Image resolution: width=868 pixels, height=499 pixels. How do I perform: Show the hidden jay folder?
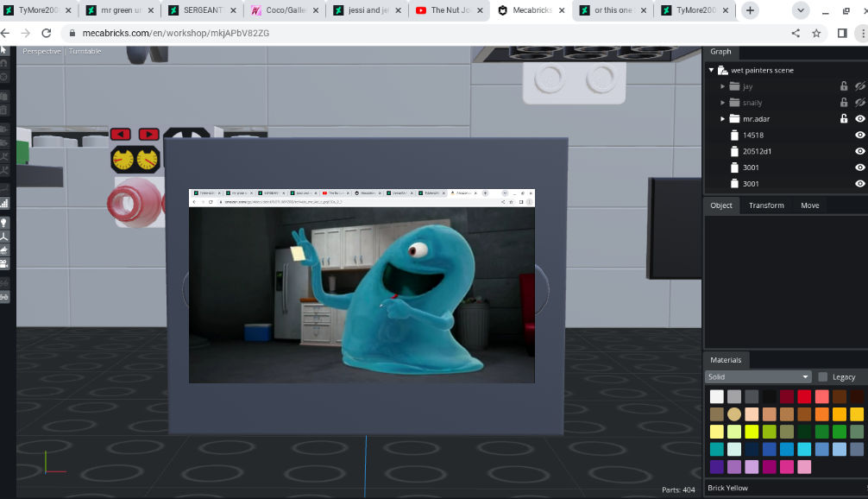click(x=859, y=86)
